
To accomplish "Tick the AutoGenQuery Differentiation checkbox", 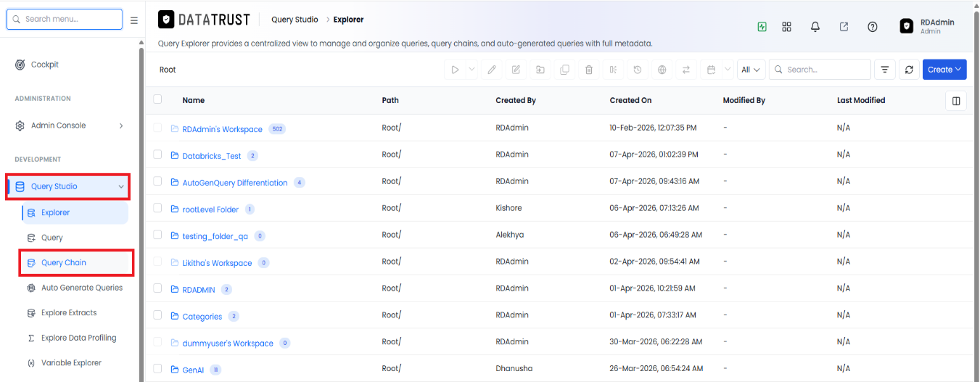I will click(157, 181).
